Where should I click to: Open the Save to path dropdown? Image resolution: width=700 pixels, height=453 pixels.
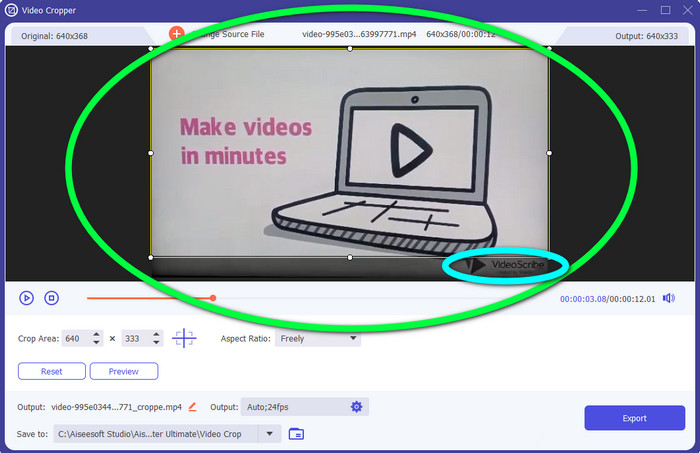[268, 434]
